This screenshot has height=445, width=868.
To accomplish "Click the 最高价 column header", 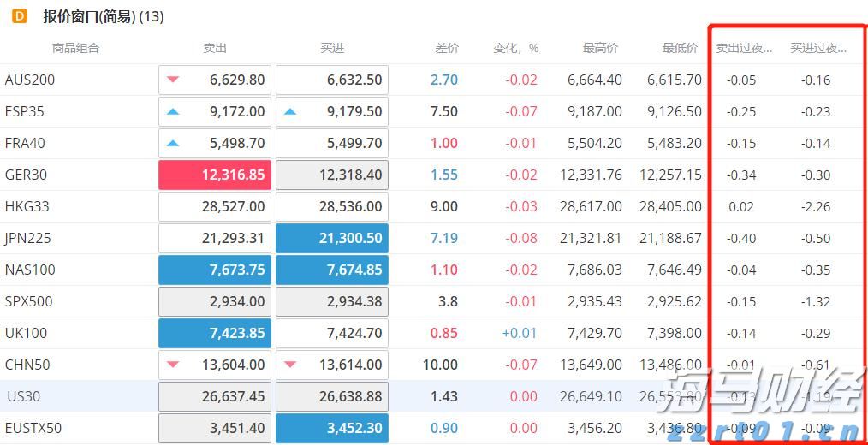I will point(600,48).
